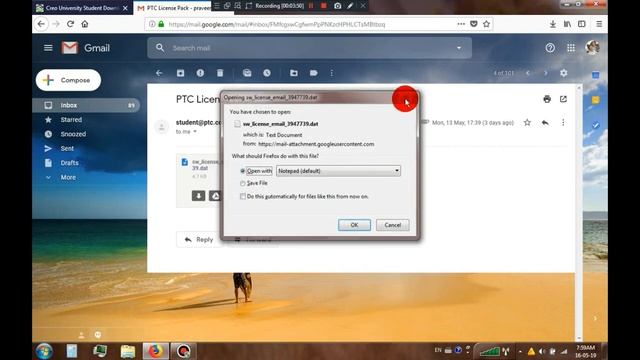Open Gmail support help icon
Image resolution: width=640 pixels, height=360 pixels.
point(550,48)
